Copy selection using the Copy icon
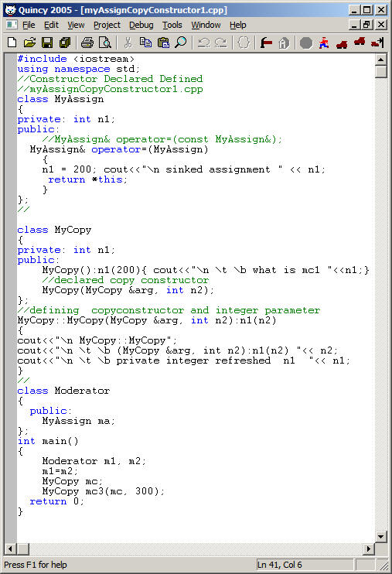 pyautogui.click(x=145, y=43)
